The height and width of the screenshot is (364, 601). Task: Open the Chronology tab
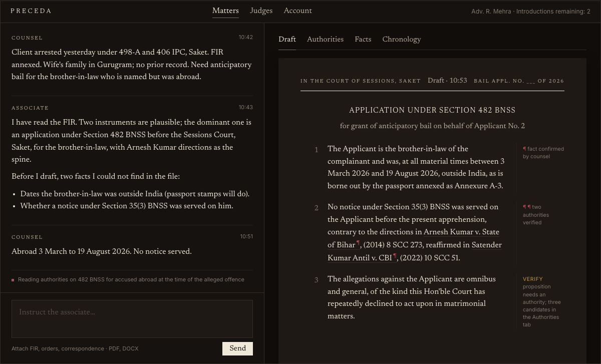(x=402, y=40)
